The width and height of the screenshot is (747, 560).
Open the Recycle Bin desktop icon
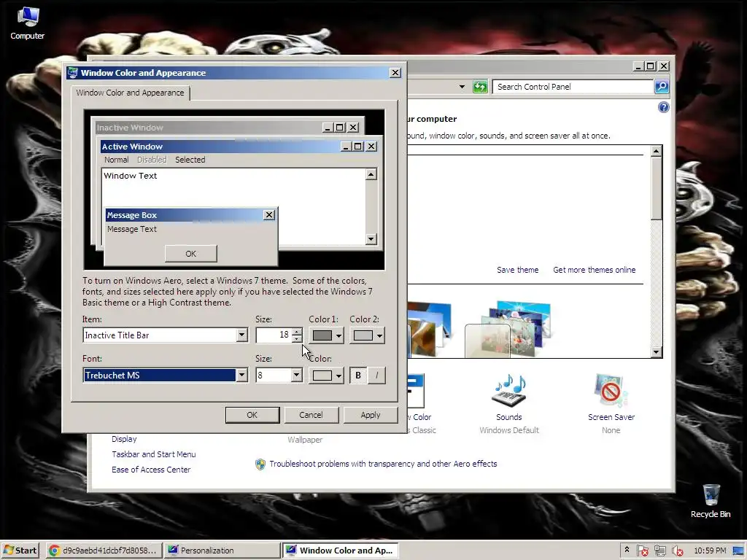click(711, 501)
